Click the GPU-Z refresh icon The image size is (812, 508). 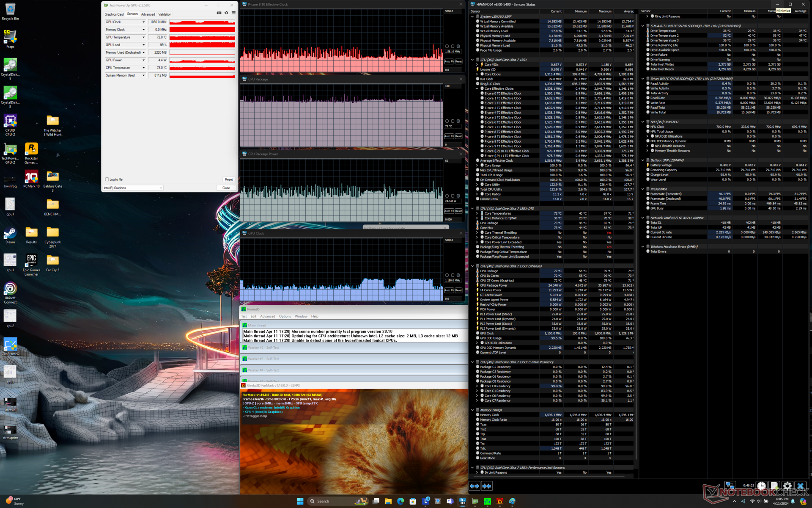pyautogui.click(x=226, y=13)
